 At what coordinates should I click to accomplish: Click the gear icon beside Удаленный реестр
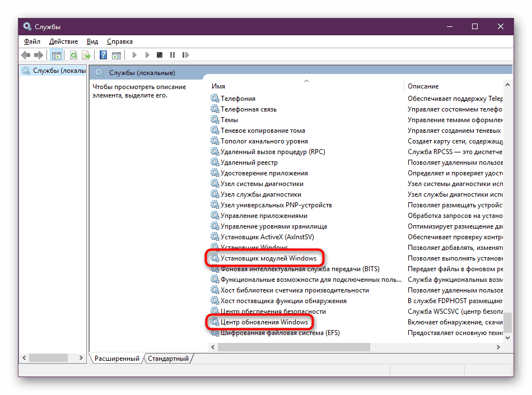214,162
